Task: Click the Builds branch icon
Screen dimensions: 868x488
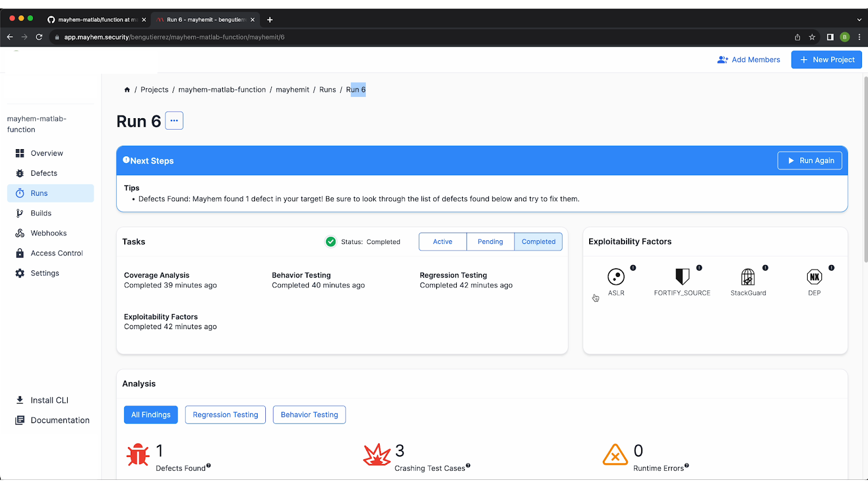Action: click(20, 213)
